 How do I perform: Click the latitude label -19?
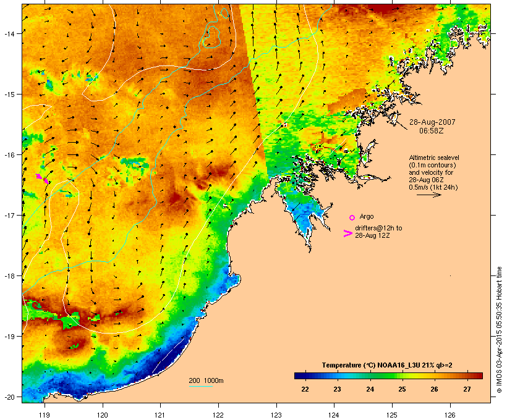(x=9, y=337)
